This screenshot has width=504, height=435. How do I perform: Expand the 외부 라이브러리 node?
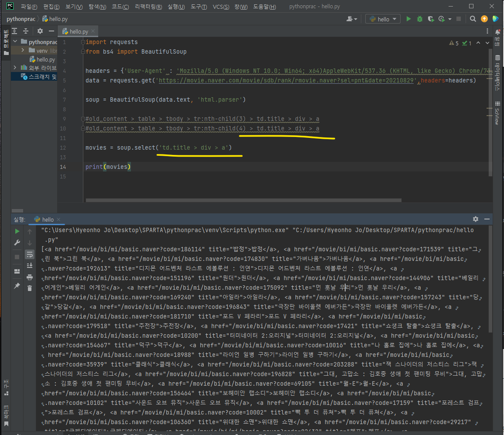point(15,68)
